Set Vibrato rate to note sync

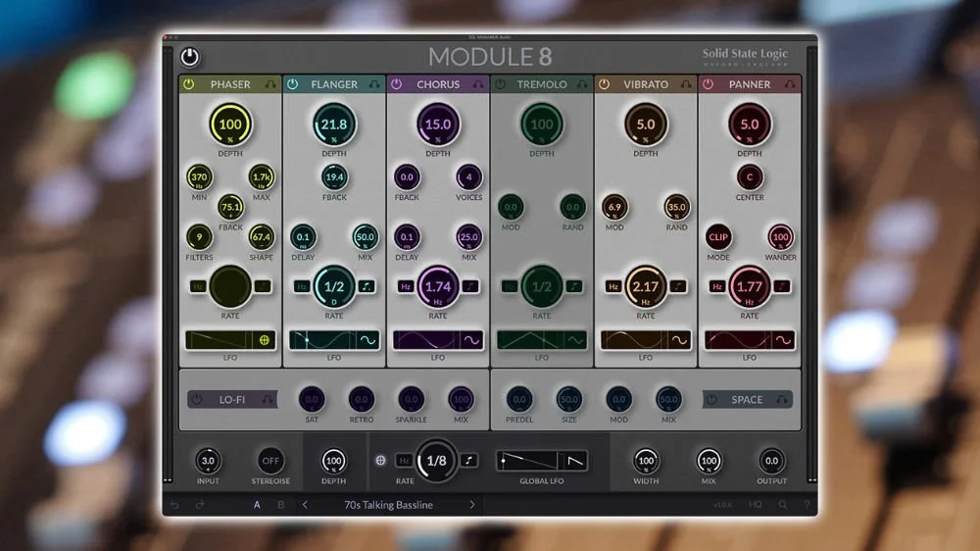coord(678,286)
